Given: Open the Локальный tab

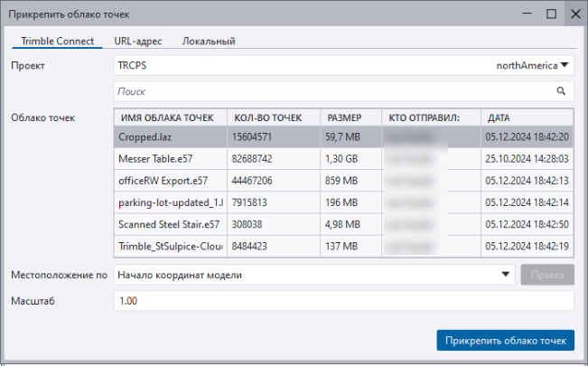Looking at the screenshot, I should 209,42.
